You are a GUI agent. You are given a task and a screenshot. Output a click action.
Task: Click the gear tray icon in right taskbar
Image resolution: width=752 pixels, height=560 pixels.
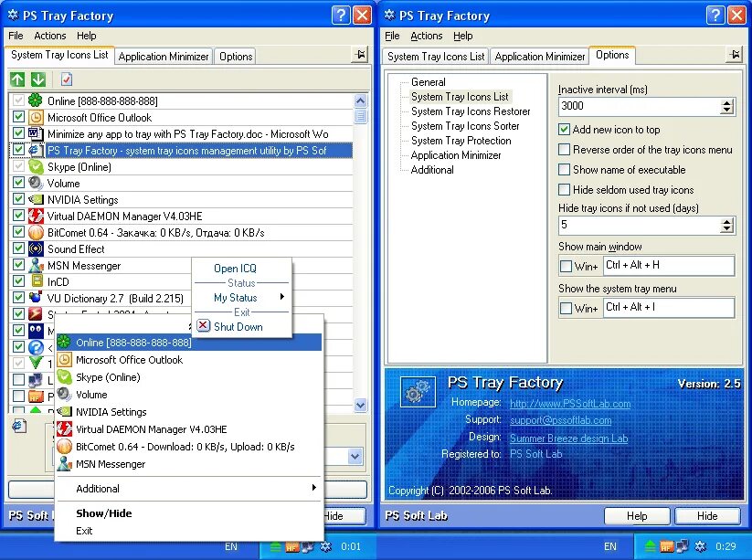[701, 546]
